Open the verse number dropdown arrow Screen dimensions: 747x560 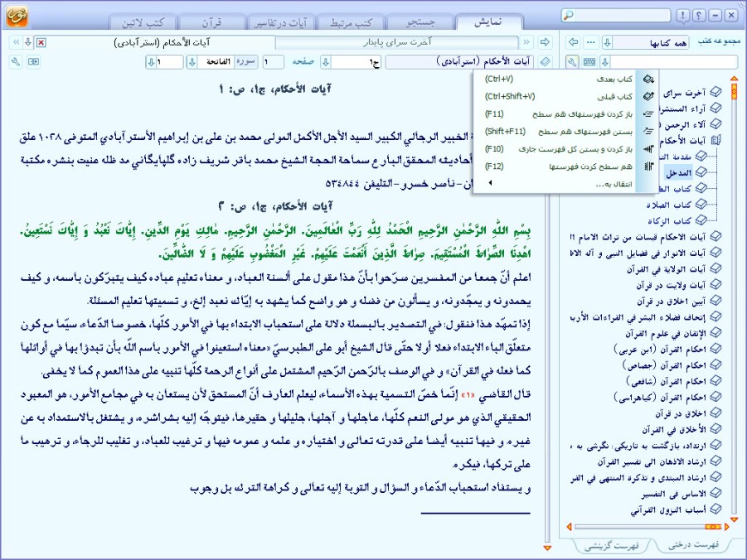coord(151,62)
